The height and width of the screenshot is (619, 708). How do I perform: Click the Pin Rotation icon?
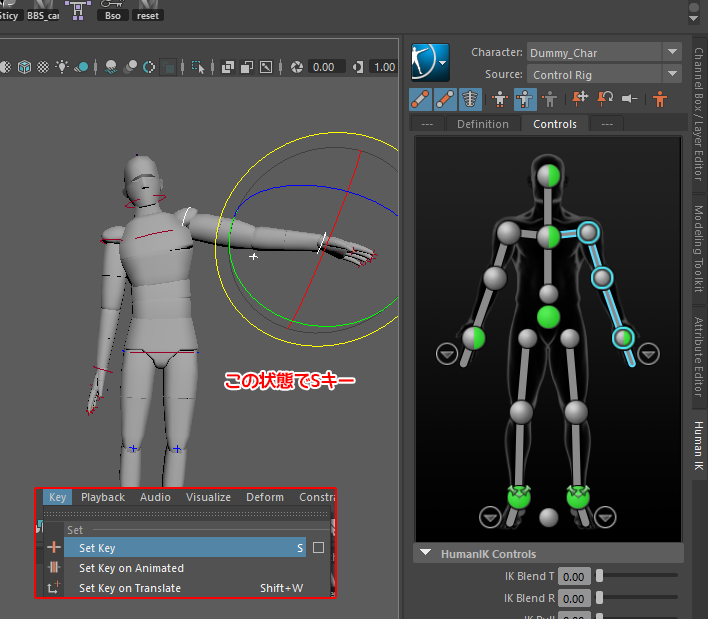point(605,99)
